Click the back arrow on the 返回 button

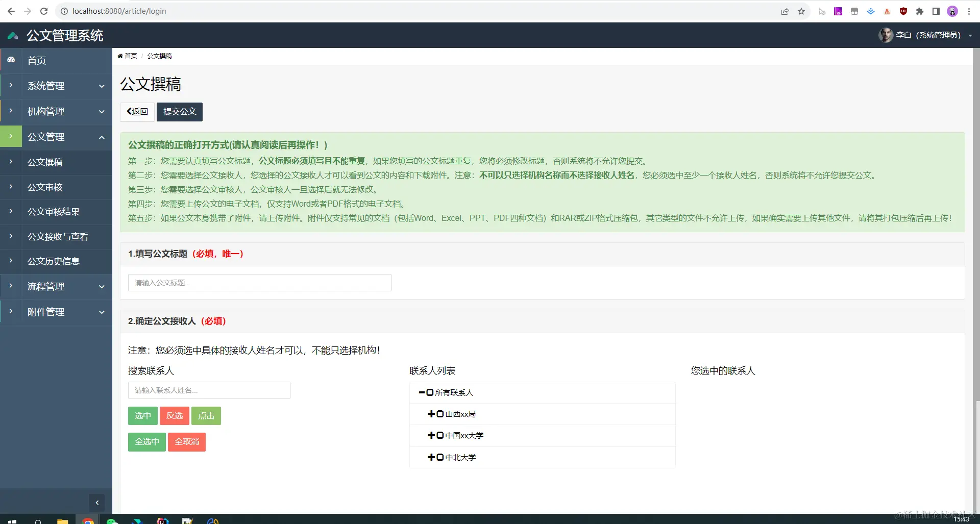coord(129,111)
